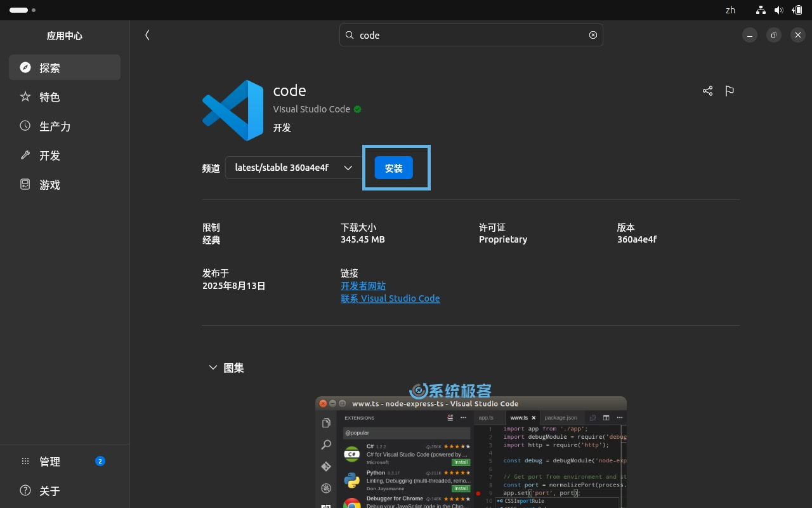The width and height of the screenshot is (812, 508).
Task: Open the 开发者网站 link
Action: [x=363, y=286]
